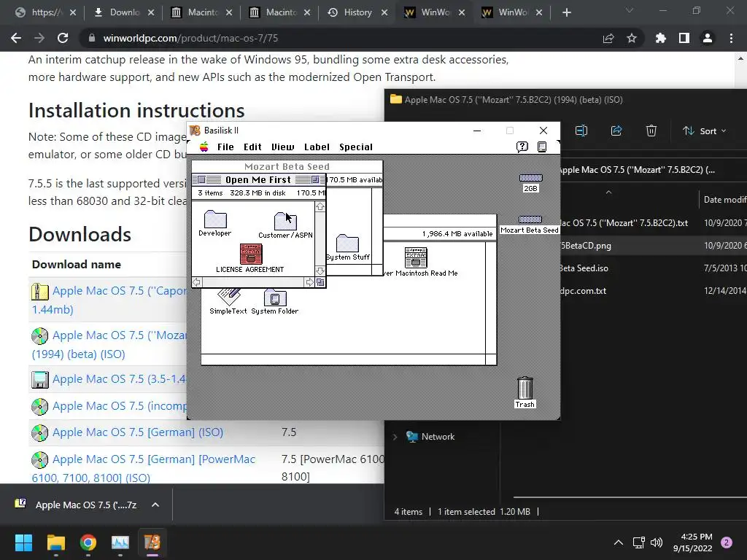Select the System Stuff folder icon
The height and width of the screenshot is (560, 747).
pos(347,243)
